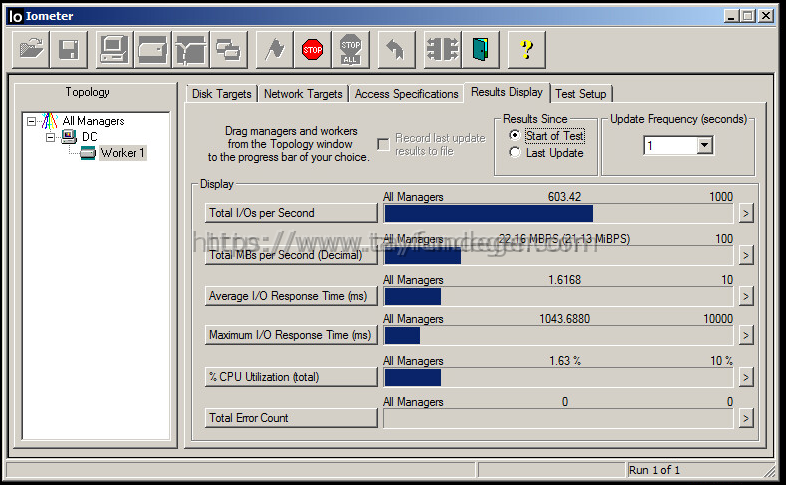Add a new network worker

tap(190, 50)
